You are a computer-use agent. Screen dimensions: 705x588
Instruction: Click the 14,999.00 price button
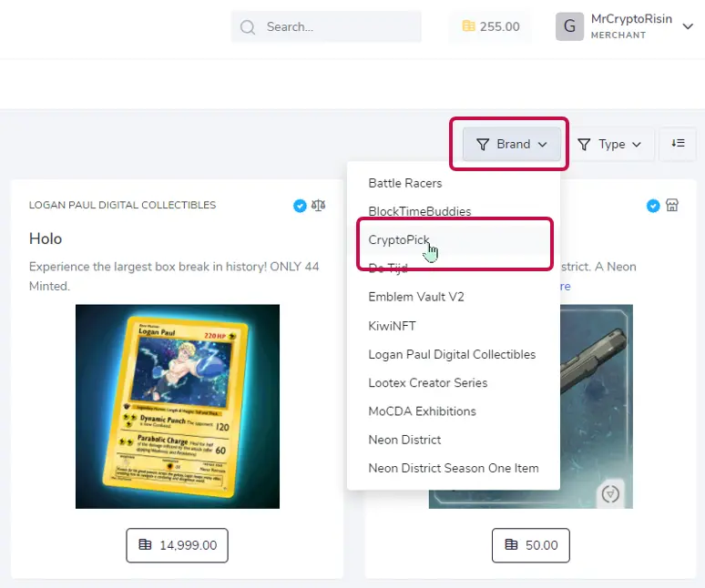(x=177, y=545)
